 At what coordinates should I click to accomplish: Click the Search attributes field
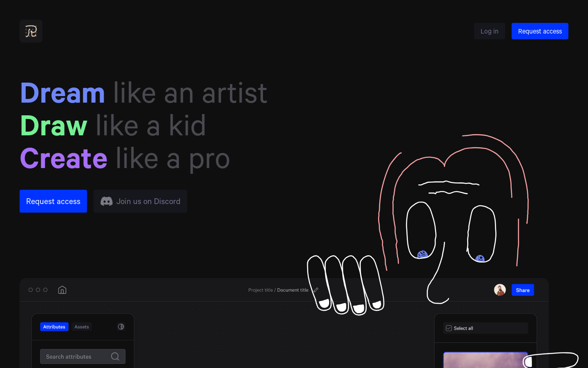(82, 357)
